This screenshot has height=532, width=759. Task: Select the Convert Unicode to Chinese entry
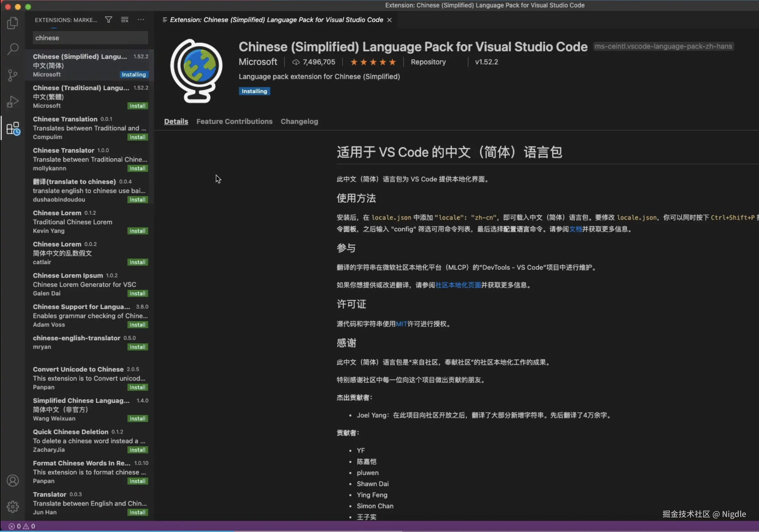pos(90,378)
